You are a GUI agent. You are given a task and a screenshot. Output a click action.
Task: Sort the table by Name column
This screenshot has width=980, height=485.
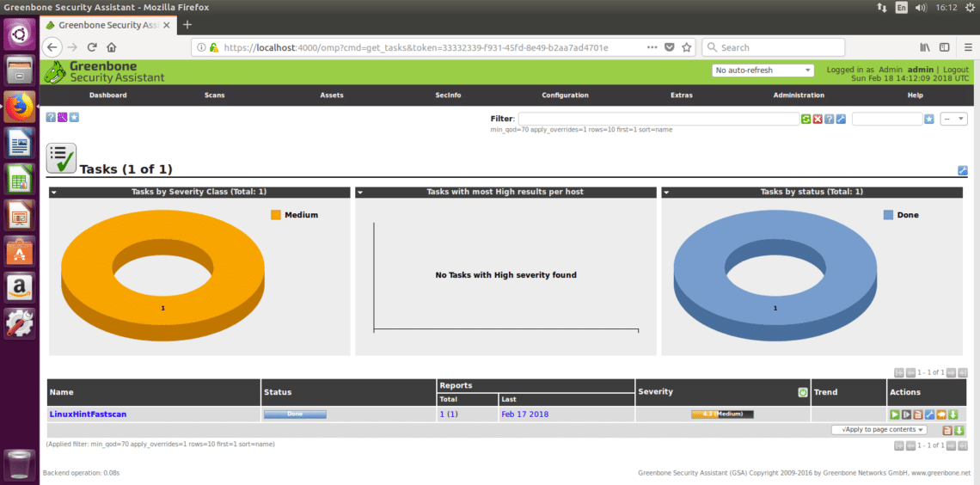pos(61,392)
